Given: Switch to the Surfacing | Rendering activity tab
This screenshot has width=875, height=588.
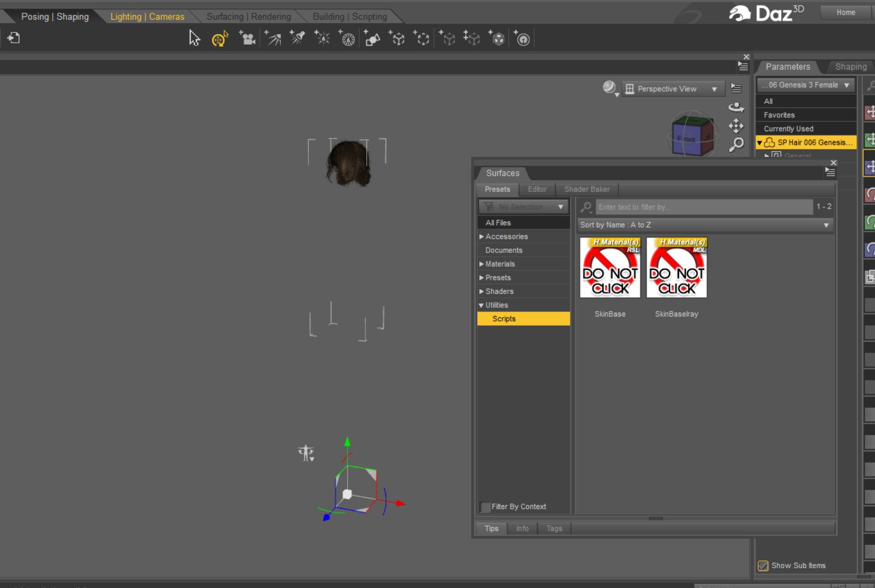Looking at the screenshot, I should [249, 16].
